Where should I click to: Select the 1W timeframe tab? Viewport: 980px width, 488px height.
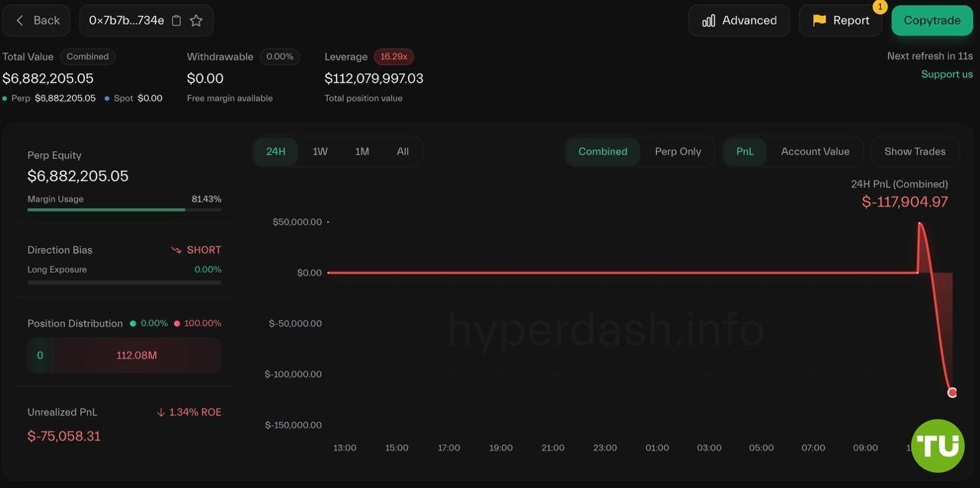tap(320, 151)
